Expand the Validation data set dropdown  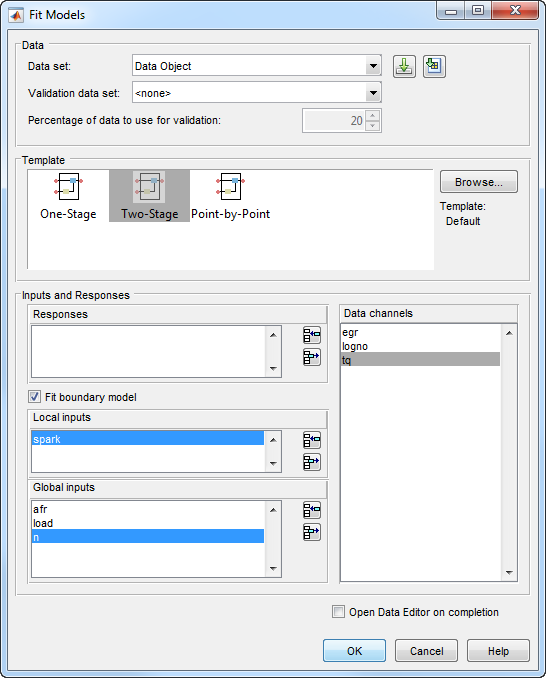pyautogui.click(x=373, y=93)
